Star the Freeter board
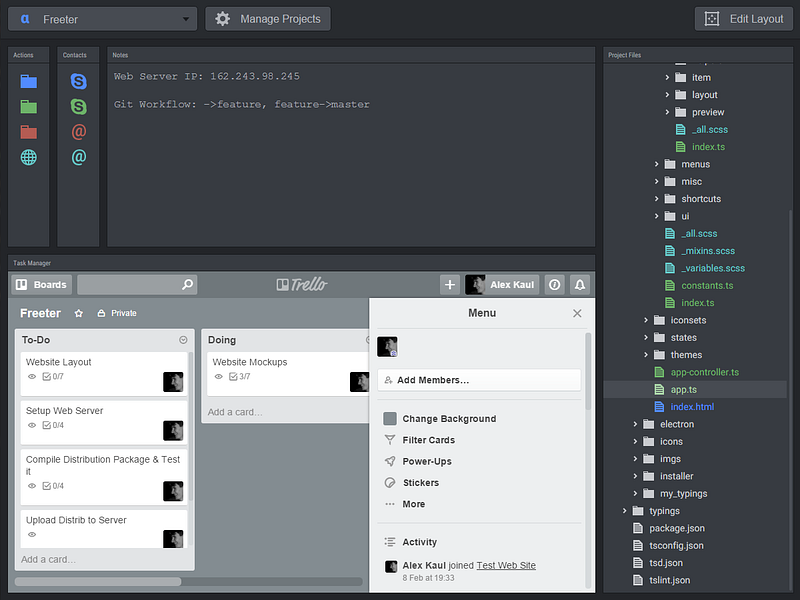 79,313
